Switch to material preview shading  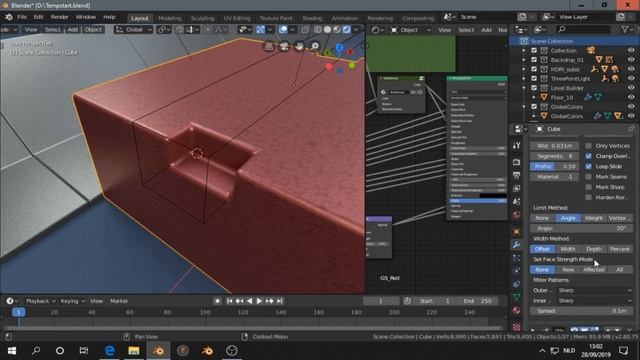337,29
